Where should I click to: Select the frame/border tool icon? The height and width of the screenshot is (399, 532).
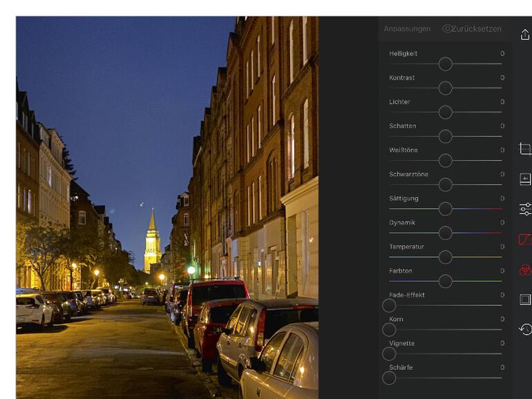525,300
